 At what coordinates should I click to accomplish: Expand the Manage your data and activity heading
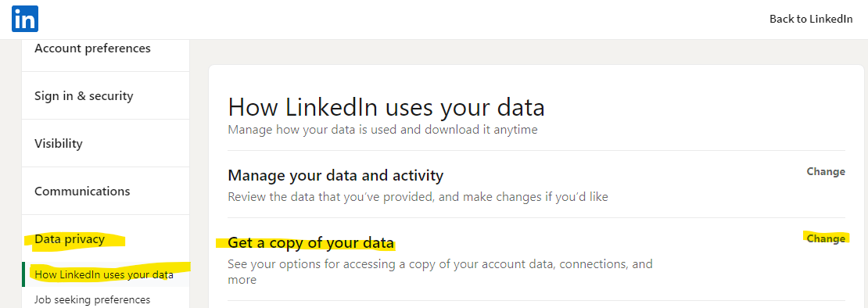coord(335,176)
